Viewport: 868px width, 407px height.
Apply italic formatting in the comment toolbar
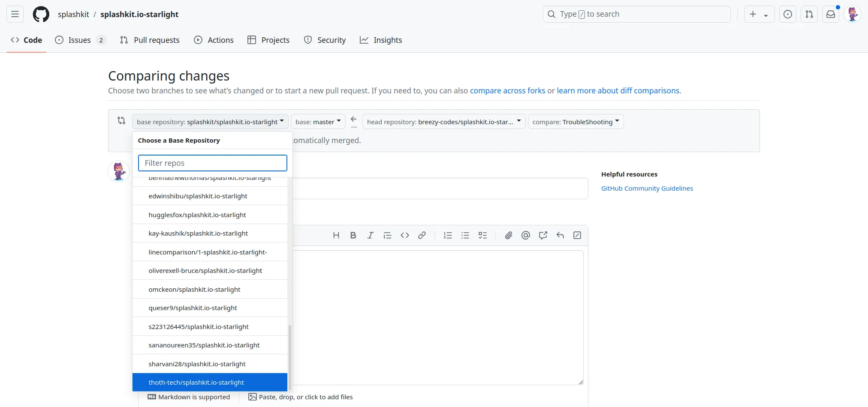point(370,235)
